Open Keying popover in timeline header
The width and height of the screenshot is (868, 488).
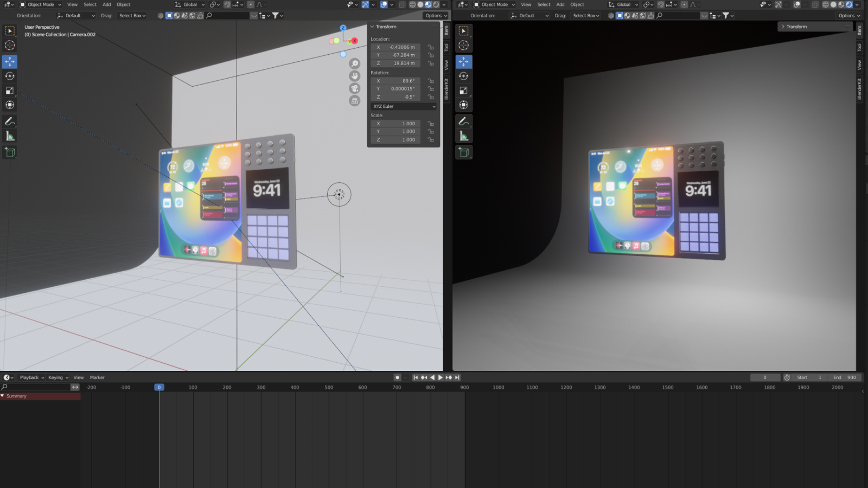[58, 377]
